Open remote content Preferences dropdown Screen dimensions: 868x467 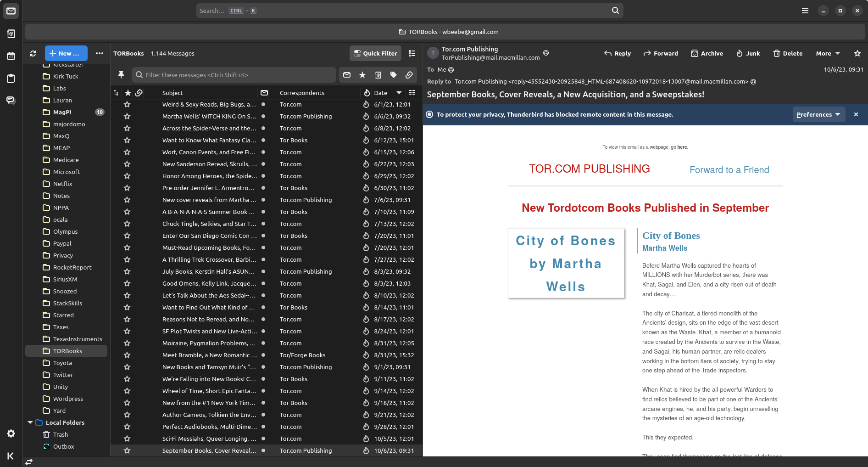[818, 114]
